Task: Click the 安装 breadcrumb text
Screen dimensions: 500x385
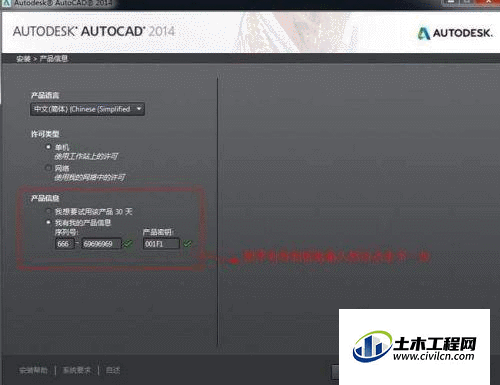Action: 23,59
